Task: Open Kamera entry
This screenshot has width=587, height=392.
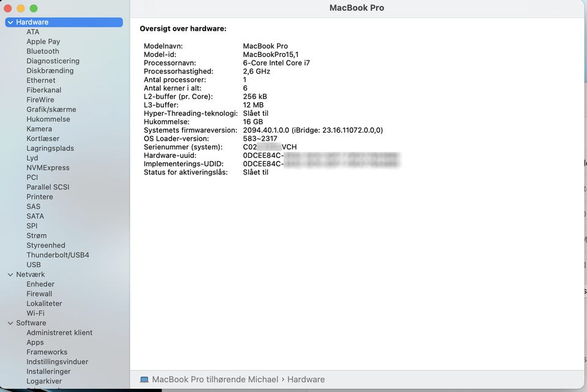Action: point(39,129)
